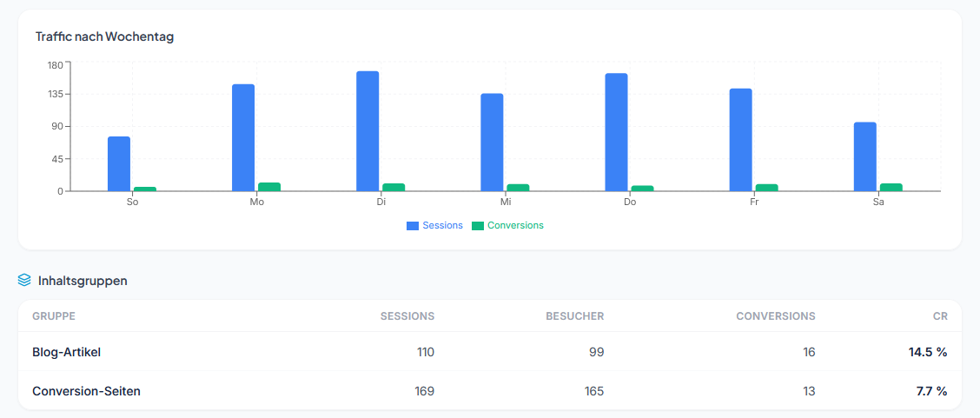The width and height of the screenshot is (980, 418).
Task: Click the Sessions bar for Sa
Action: (864, 156)
